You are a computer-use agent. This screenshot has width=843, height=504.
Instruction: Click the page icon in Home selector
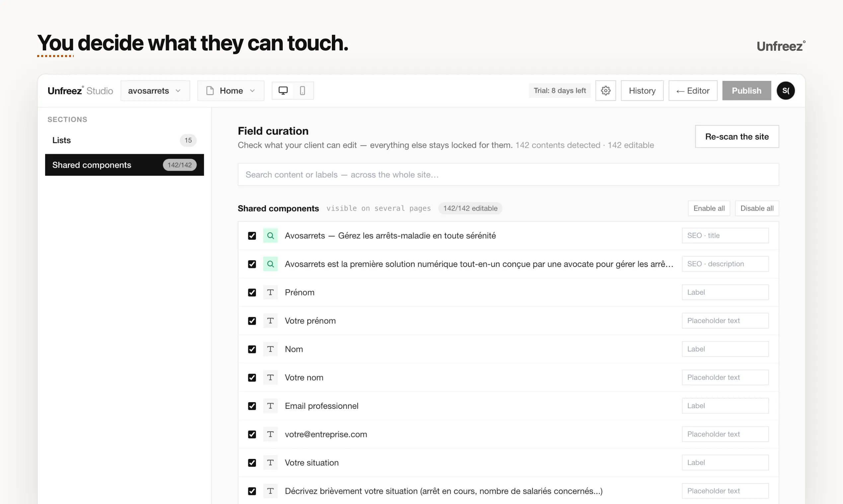210,91
